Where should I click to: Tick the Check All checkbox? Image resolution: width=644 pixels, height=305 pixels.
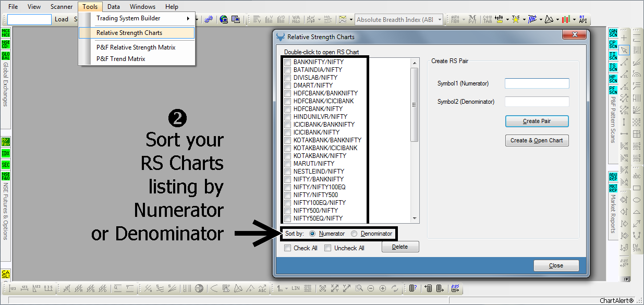pos(288,248)
